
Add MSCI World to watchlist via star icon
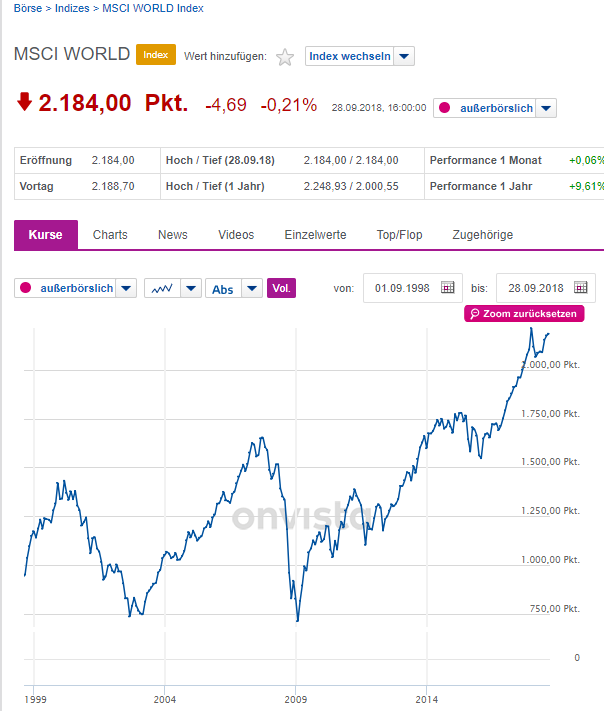pyautogui.click(x=285, y=57)
